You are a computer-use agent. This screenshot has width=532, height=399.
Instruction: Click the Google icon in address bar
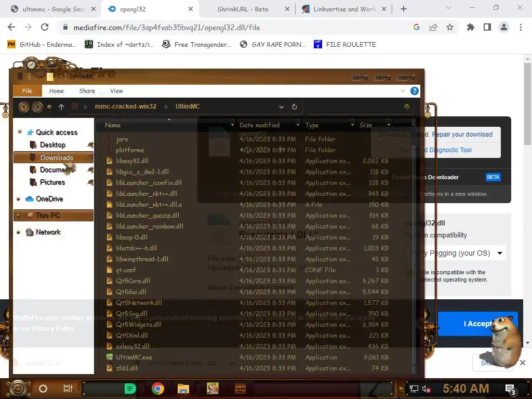(417, 27)
